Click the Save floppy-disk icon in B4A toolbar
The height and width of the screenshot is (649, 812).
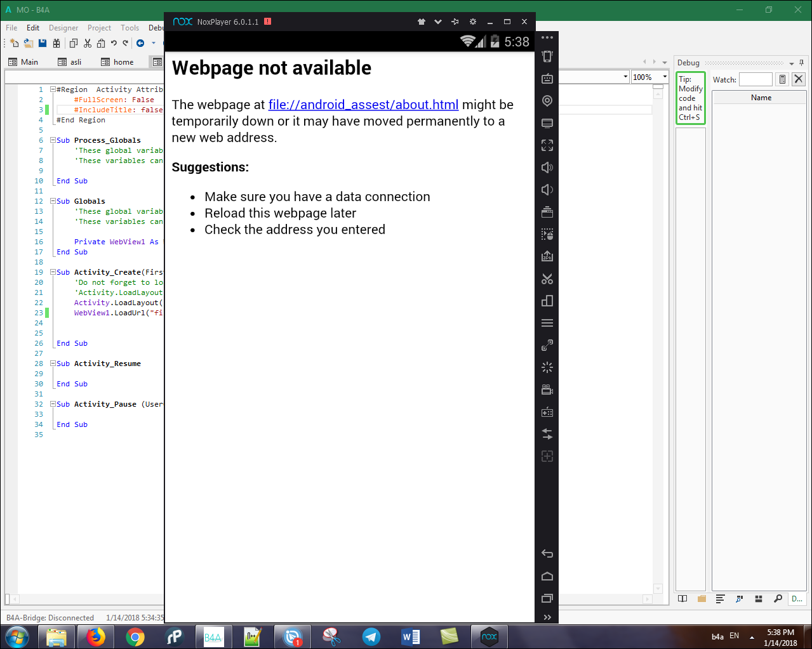43,43
